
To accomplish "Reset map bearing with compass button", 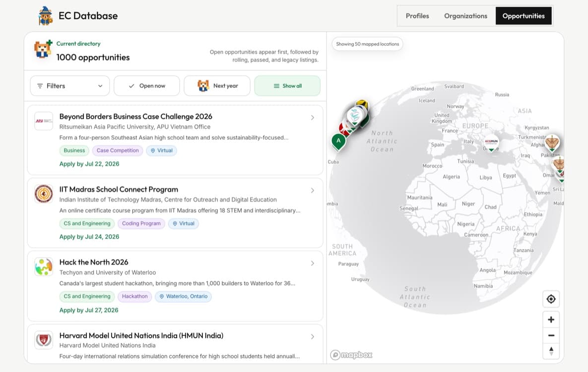I will click(x=551, y=351).
